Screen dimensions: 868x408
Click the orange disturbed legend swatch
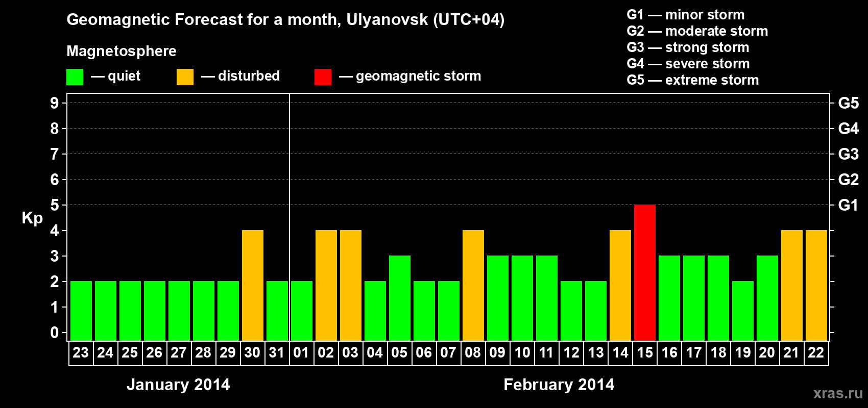click(x=185, y=77)
